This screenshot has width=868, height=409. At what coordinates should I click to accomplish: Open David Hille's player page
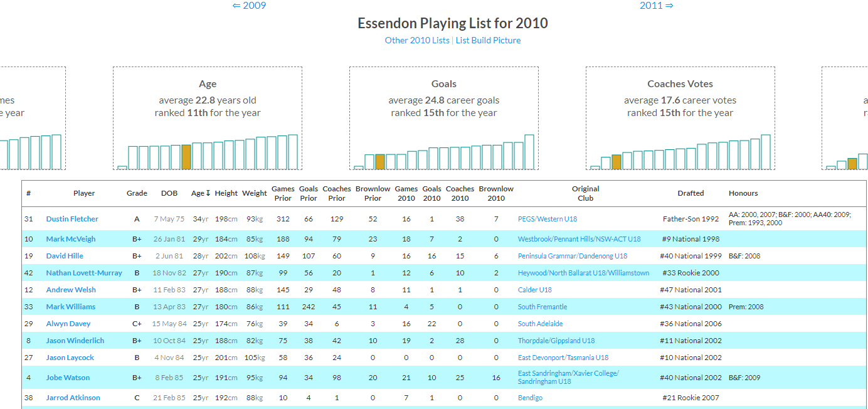point(65,256)
